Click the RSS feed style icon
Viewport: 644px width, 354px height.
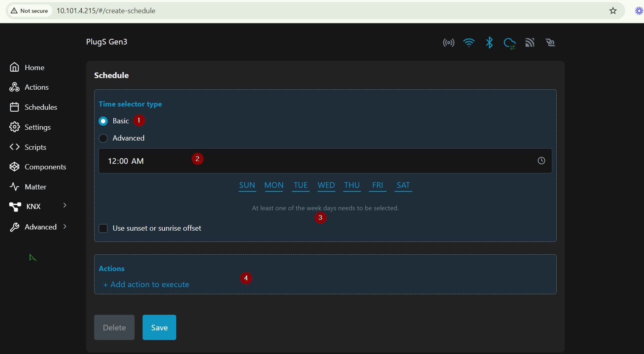530,42
